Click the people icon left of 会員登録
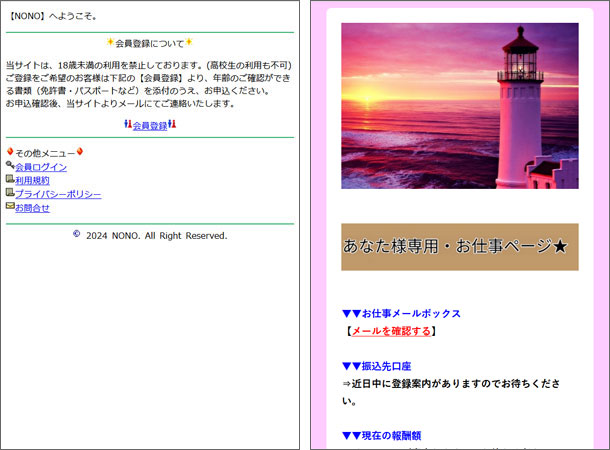Viewport: 610px width, 450px height. 127,125
